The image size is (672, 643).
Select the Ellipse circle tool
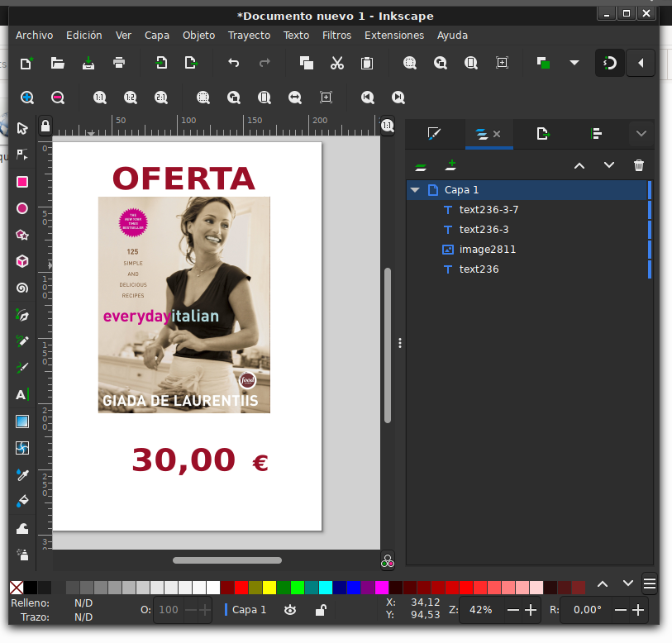tap(22, 208)
